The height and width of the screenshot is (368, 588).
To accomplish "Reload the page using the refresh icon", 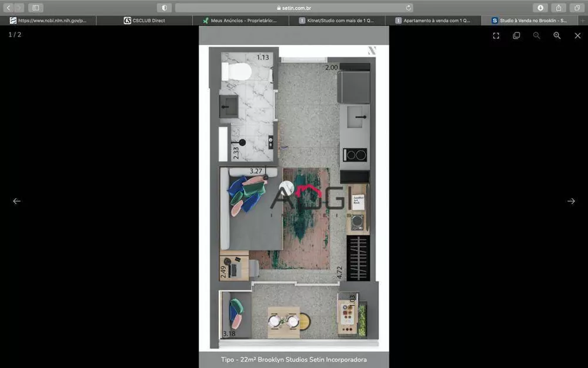I will pyautogui.click(x=409, y=8).
